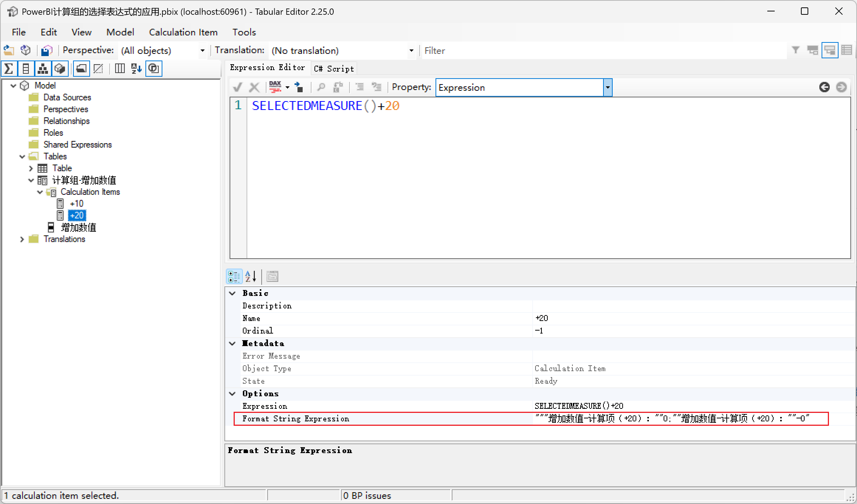This screenshot has height=504, width=857.
Task: Click the Open model from database icon
Action: 25,51
